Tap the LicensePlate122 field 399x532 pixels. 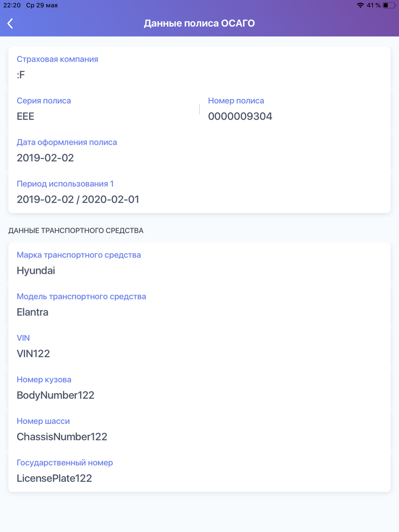pyautogui.click(x=199, y=471)
